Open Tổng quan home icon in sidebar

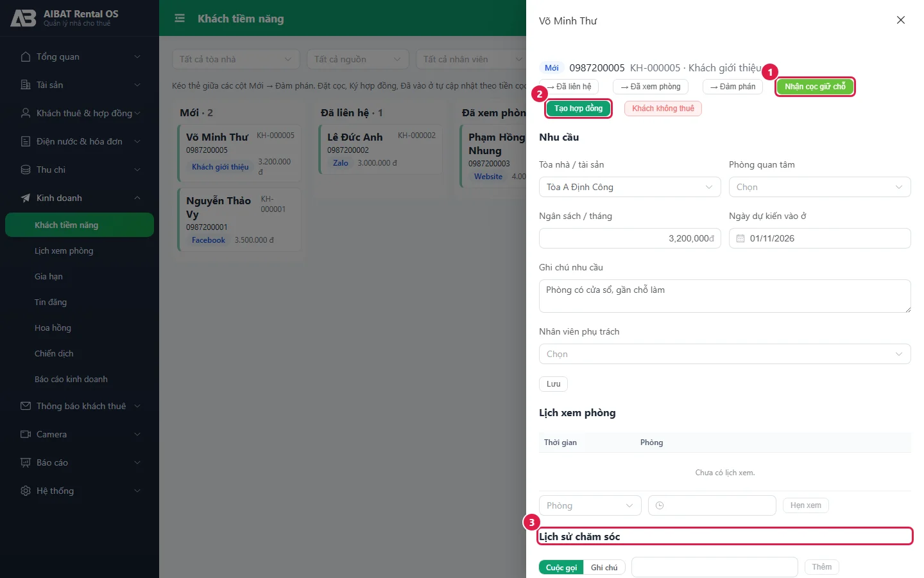(26, 57)
